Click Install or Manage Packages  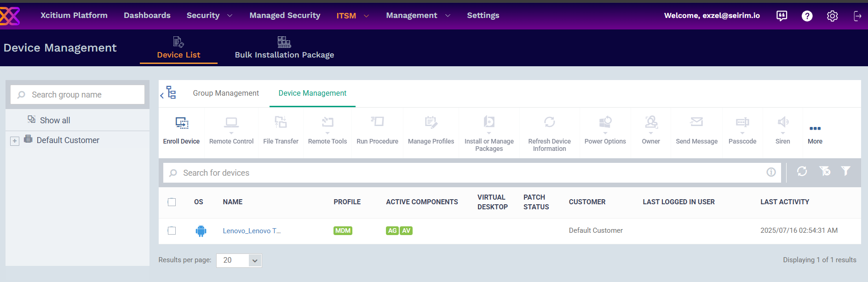click(x=489, y=134)
